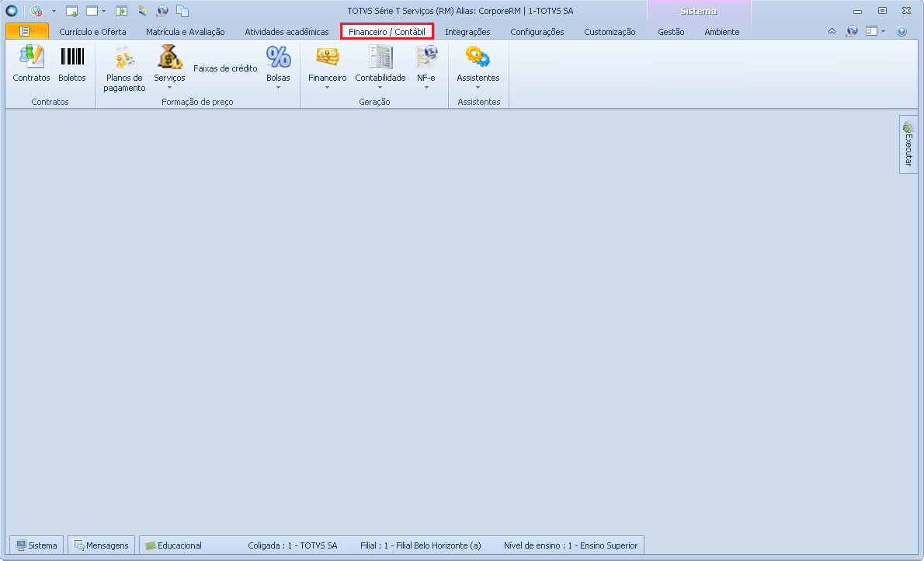This screenshot has height=561, width=924.
Task: Open Planos de pagamento
Action: click(x=124, y=68)
